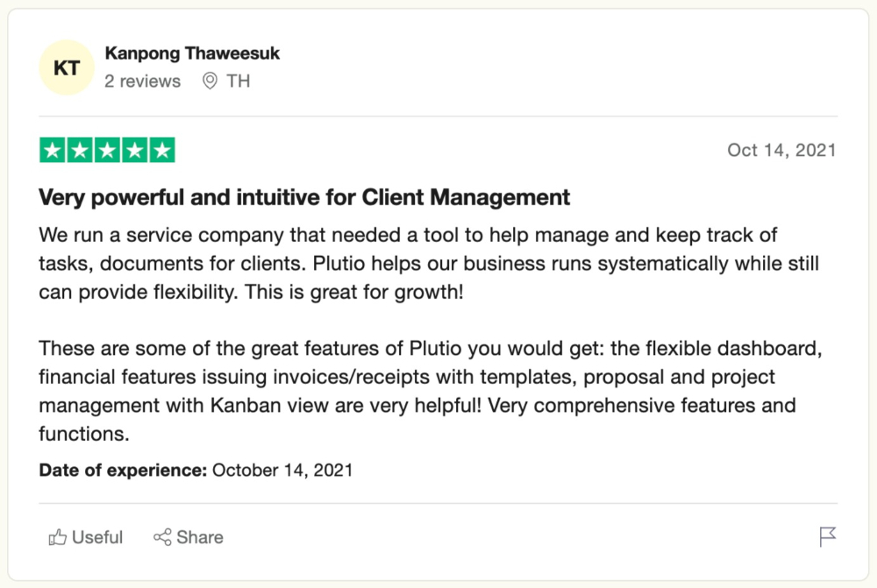The image size is (877, 588).
Task: Flag this review with the flag icon
Action: pos(827,536)
